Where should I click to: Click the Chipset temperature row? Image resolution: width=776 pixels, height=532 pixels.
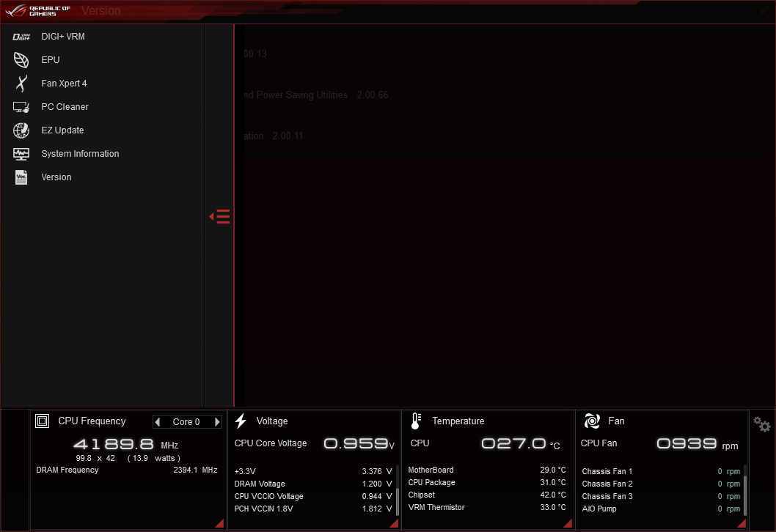[x=487, y=495]
